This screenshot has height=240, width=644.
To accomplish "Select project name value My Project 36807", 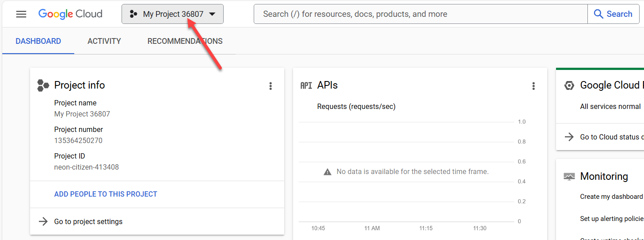I will (82, 114).
